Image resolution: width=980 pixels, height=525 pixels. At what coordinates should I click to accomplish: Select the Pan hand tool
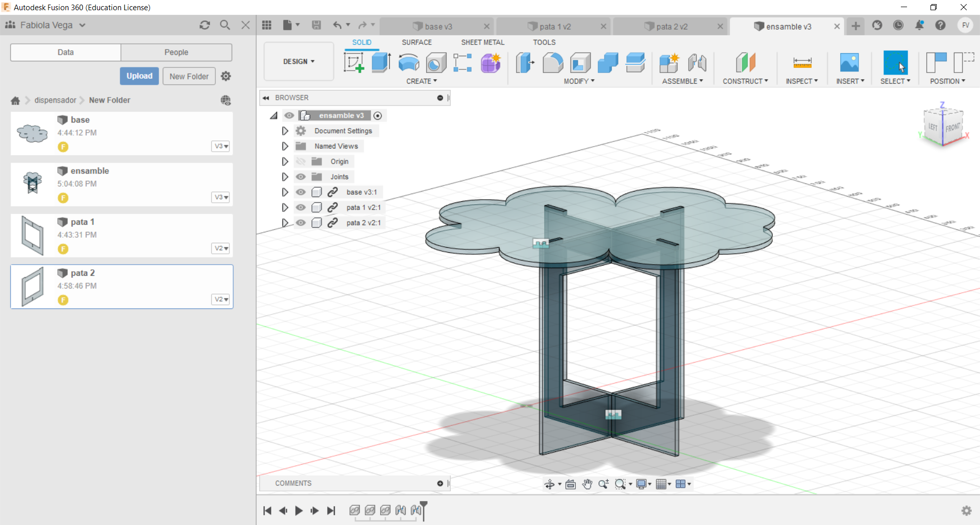click(x=587, y=484)
